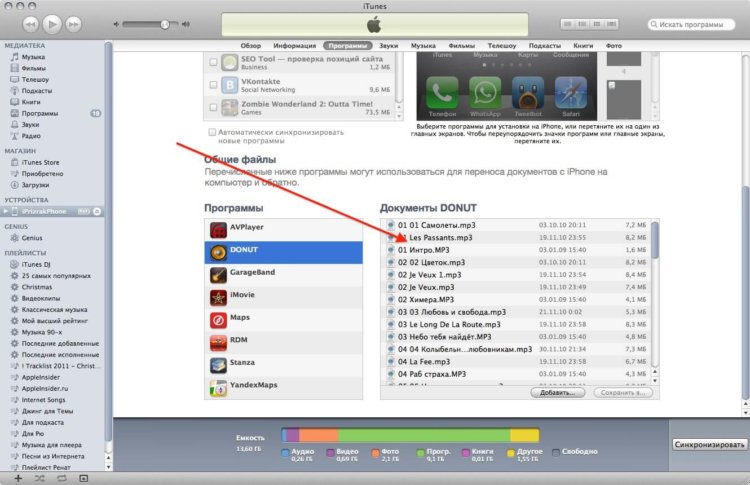Open the Christmas smart playlist
The image size is (750, 485).
37,287
